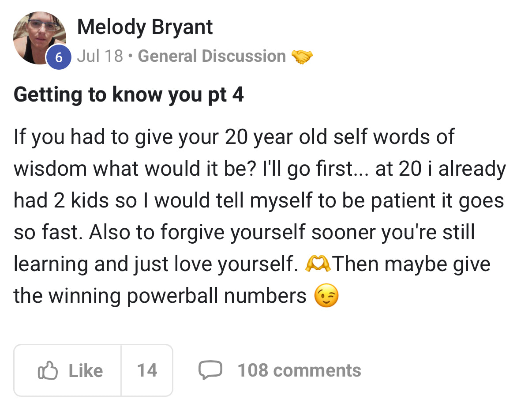
Task: View the 14 likes count
Action: [147, 370]
